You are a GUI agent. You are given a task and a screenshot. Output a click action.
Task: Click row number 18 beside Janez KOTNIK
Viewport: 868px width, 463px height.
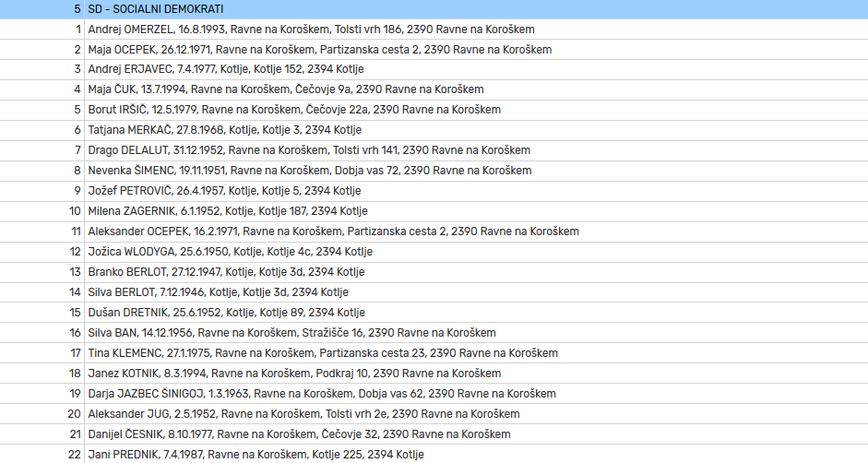coord(75,374)
